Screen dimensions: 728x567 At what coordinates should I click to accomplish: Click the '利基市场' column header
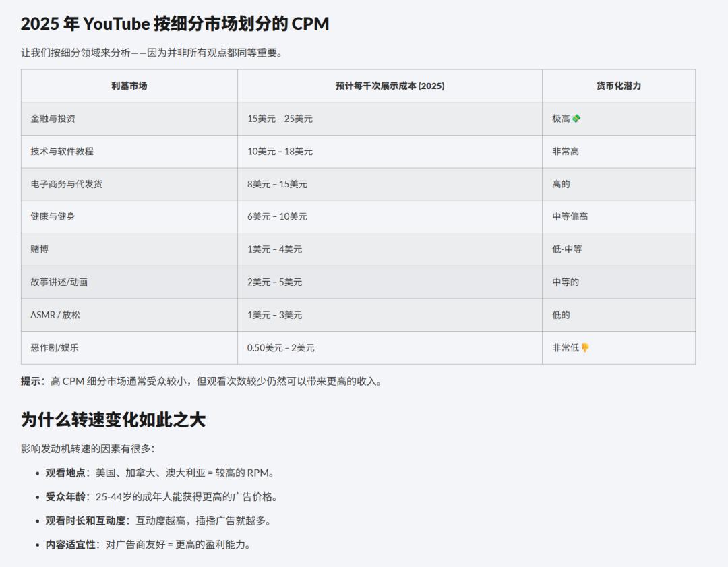pos(129,86)
